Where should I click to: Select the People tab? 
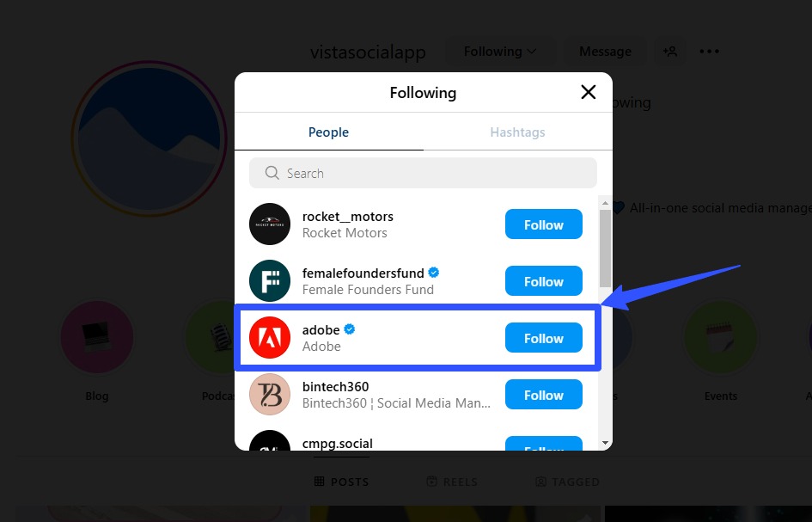[x=328, y=132]
